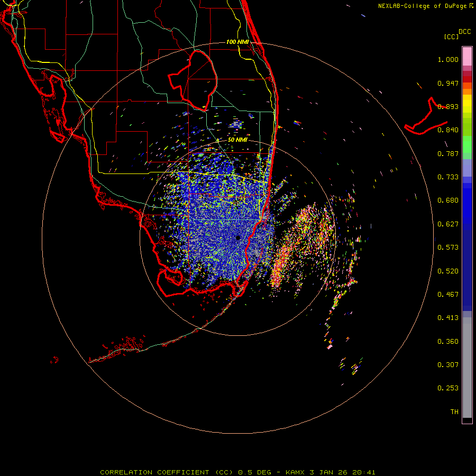Screen dimensions: 476x476
Task: Select the 0.787 scale value
Action: pyautogui.click(x=448, y=153)
